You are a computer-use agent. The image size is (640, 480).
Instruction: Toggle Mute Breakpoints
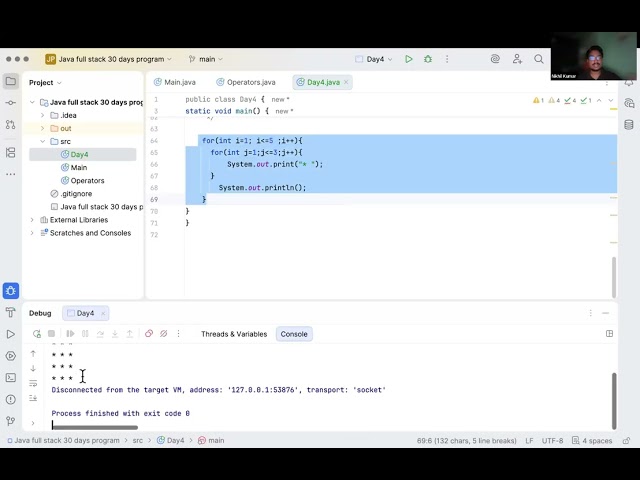click(164, 334)
